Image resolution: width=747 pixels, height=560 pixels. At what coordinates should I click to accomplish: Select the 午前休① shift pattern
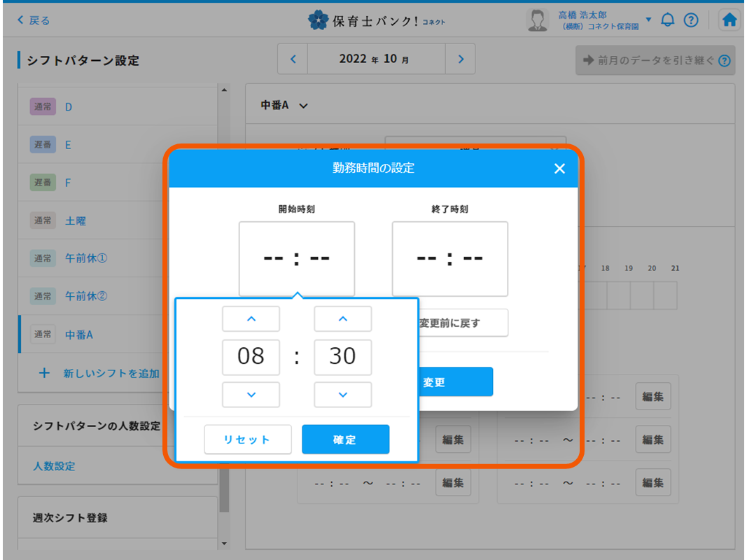click(x=86, y=258)
